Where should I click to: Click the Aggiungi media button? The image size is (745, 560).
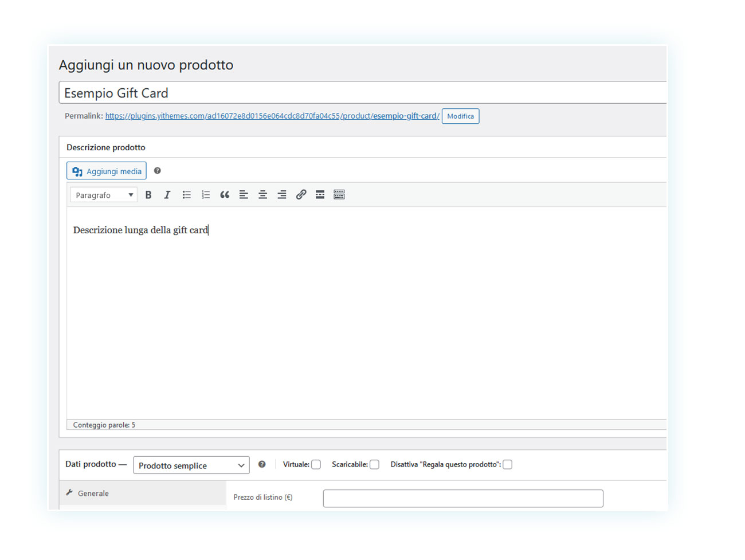(107, 171)
